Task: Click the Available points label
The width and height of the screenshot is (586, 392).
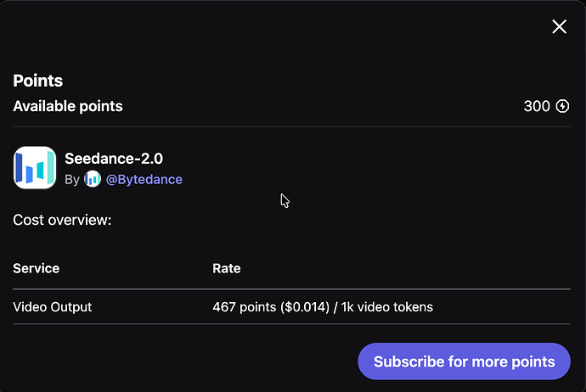Action: pyautogui.click(x=68, y=106)
